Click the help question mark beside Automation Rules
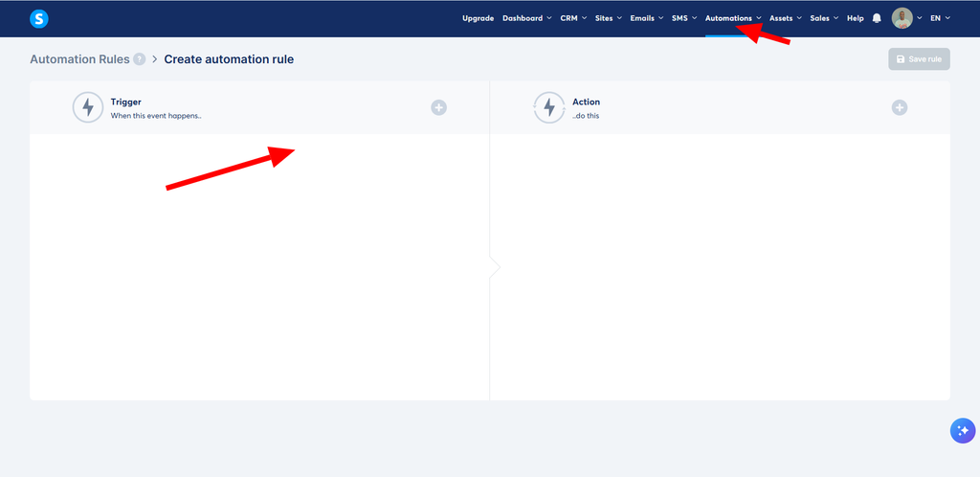The height and width of the screenshot is (477, 980). coord(140,59)
